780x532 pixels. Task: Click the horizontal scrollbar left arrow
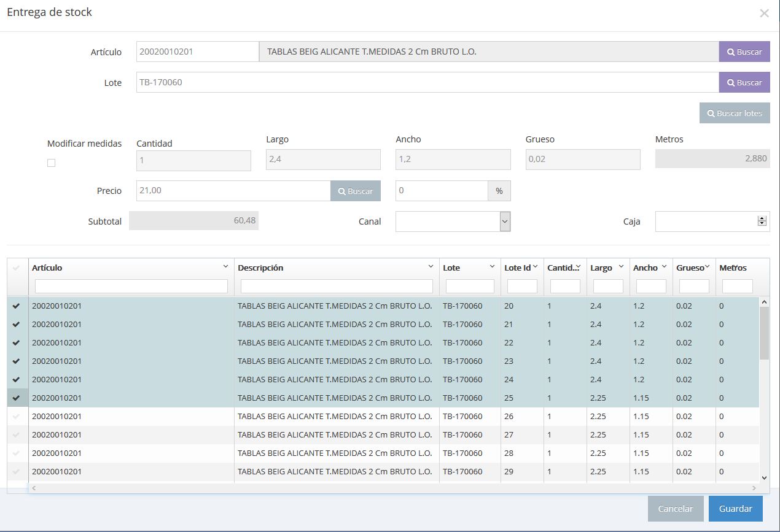click(x=34, y=488)
